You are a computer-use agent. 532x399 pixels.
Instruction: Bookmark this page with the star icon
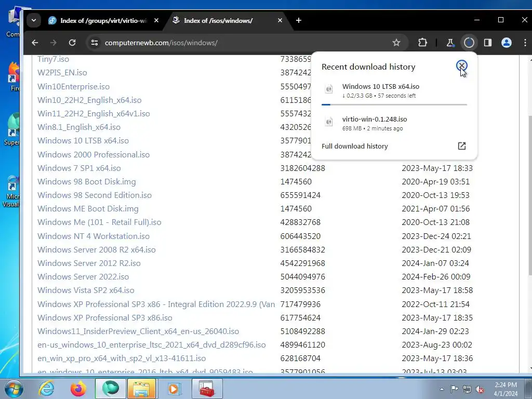tap(396, 43)
